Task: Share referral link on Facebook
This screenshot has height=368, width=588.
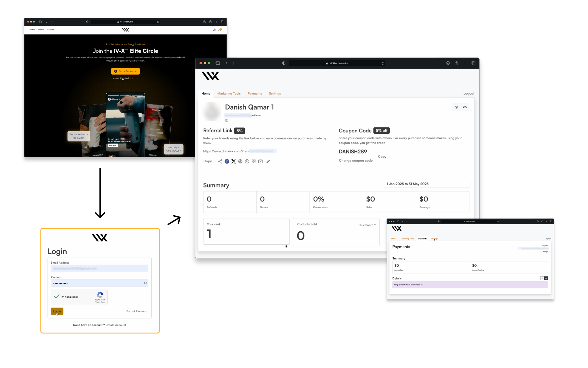Action: (227, 161)
